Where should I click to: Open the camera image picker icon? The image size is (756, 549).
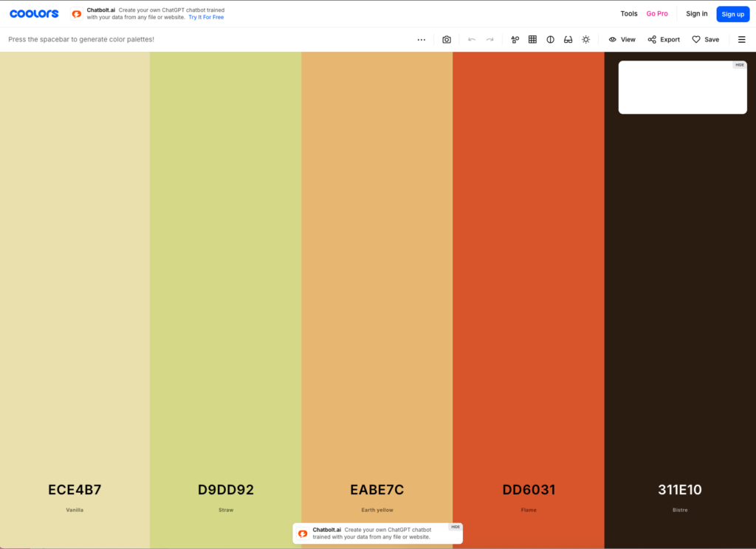447,40
